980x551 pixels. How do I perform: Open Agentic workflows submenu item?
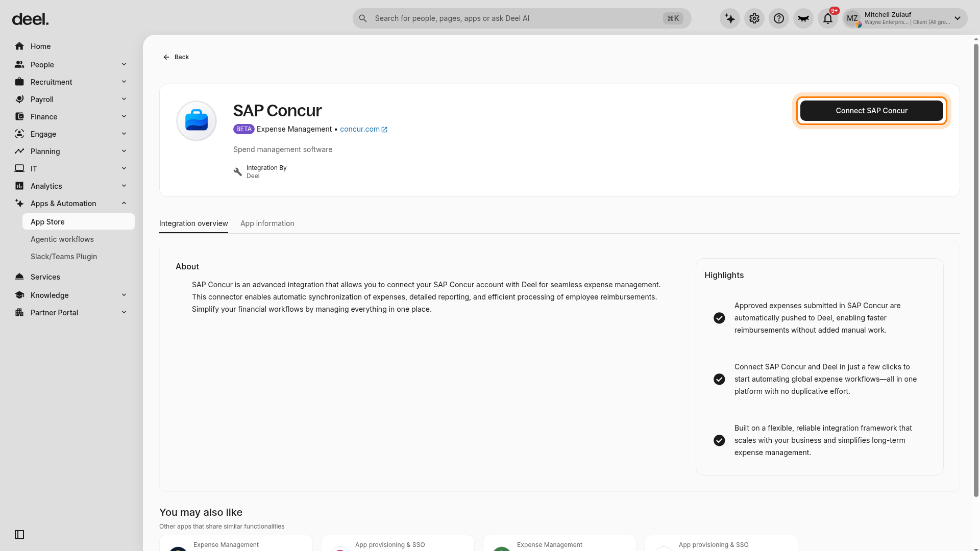point(62,239)
